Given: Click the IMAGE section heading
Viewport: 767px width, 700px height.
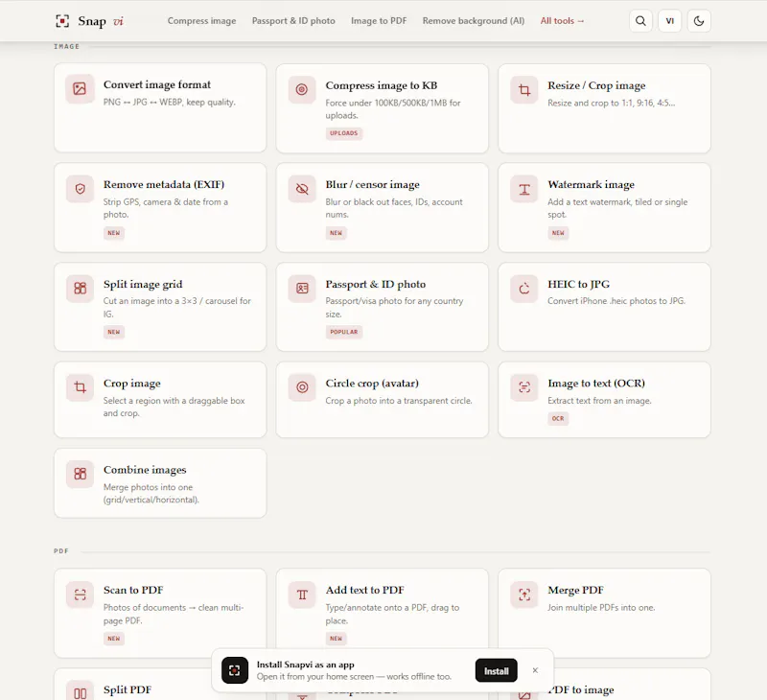Looking at the screenshot, I should coord(66,46).
